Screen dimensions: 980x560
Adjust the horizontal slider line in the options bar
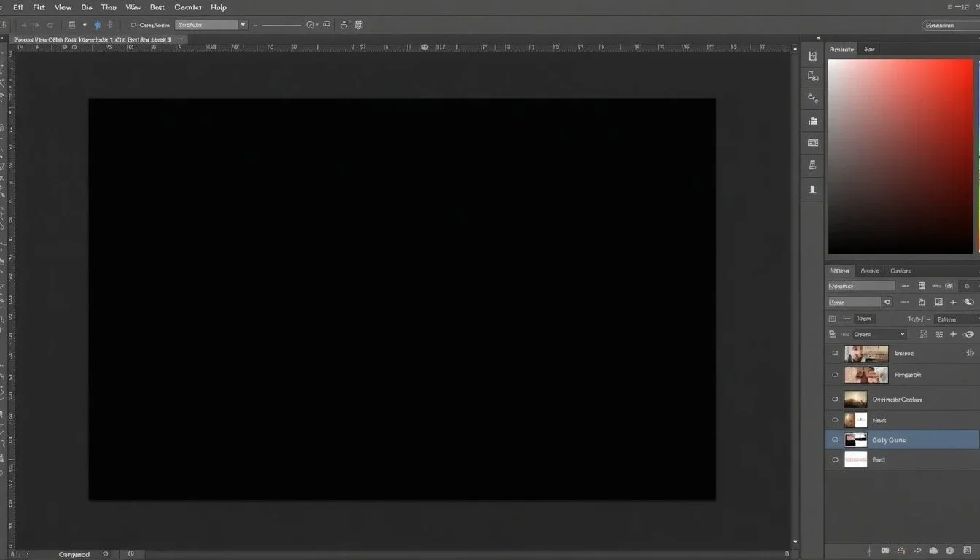[281, 26]
